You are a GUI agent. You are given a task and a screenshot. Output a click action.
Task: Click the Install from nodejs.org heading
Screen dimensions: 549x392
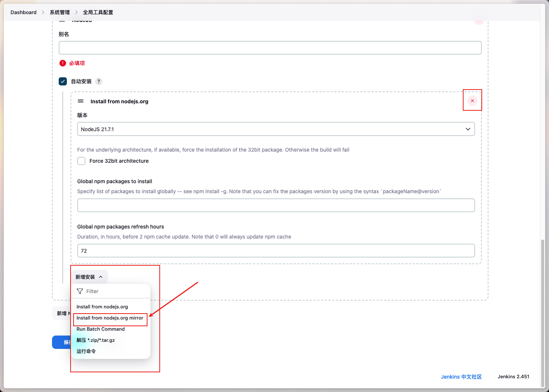(x=119, y=101)
